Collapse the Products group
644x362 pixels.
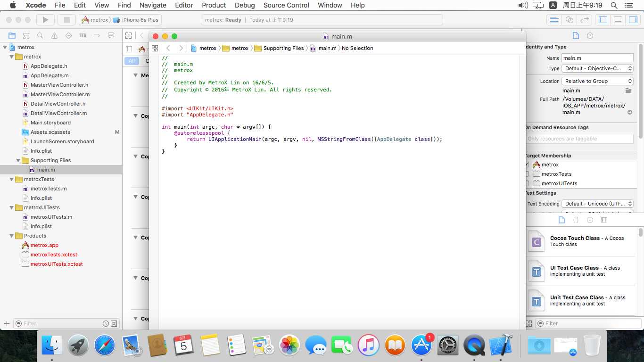click(12, 236)
